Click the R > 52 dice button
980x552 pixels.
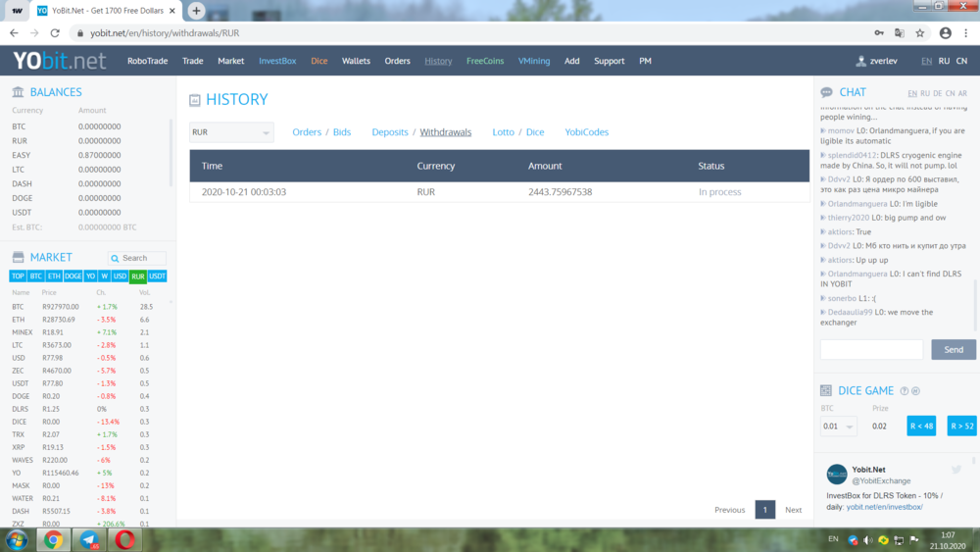click(x=962, y=426)
